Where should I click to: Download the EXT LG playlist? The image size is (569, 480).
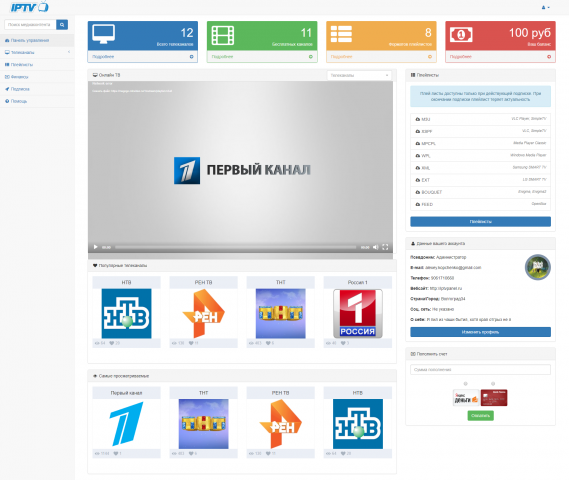tap(480, 180)
